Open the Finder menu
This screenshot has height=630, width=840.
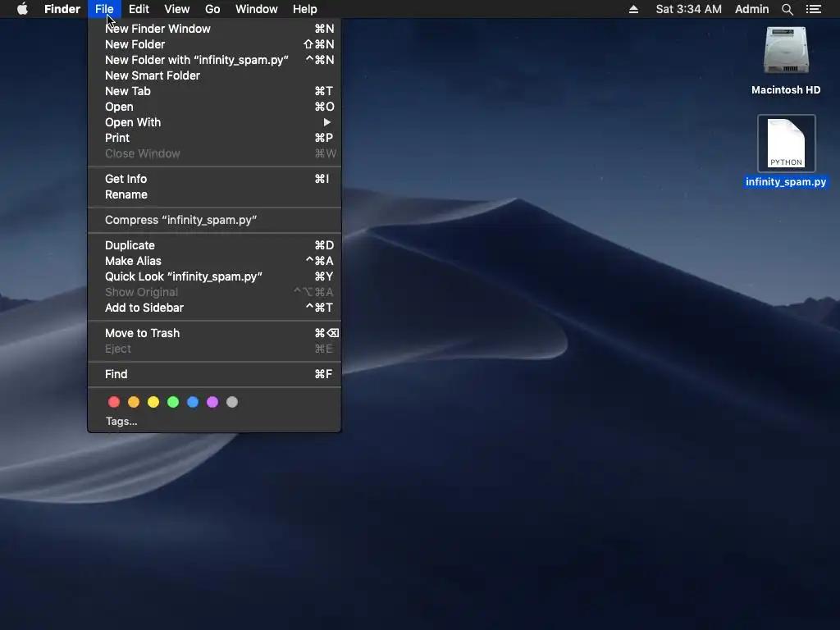(62, 9)
